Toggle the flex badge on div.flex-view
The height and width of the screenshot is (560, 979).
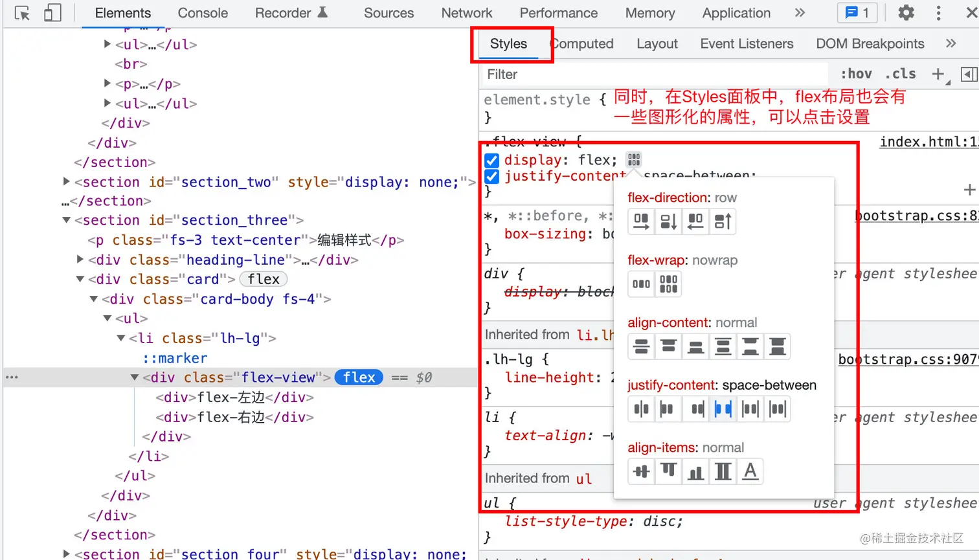359,377
